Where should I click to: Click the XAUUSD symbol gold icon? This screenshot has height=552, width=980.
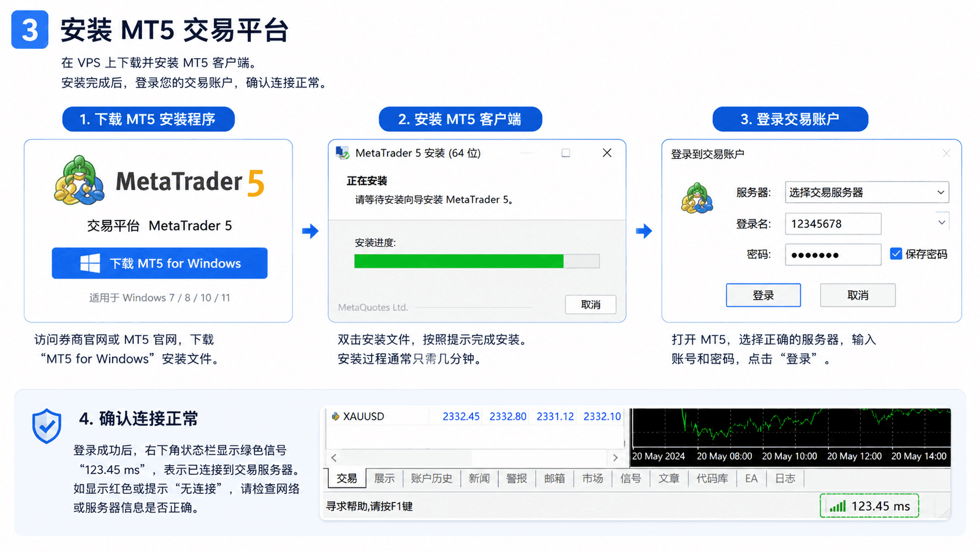coord(335,416)
